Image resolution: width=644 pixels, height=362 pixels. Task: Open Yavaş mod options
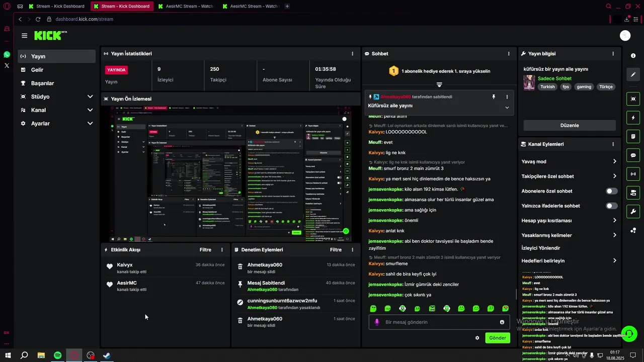[569, 161]
